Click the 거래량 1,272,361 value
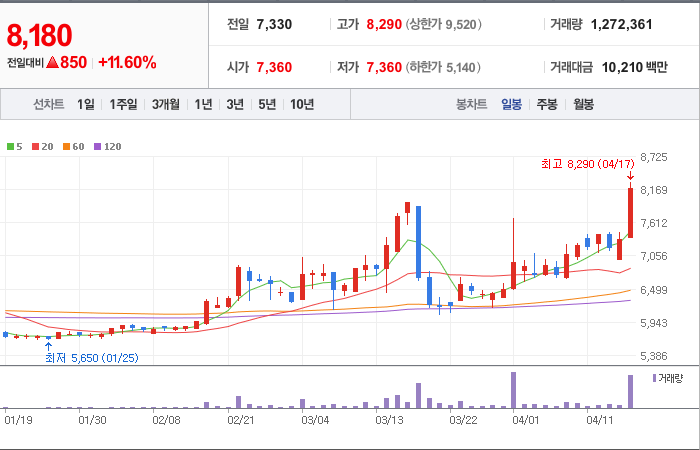Image resolution: width=700 pixels, height=450 pixels. [x=621, y=24]
